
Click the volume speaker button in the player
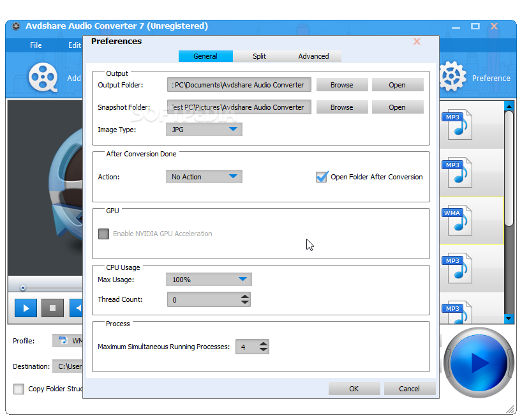click(x=77, y=308)
